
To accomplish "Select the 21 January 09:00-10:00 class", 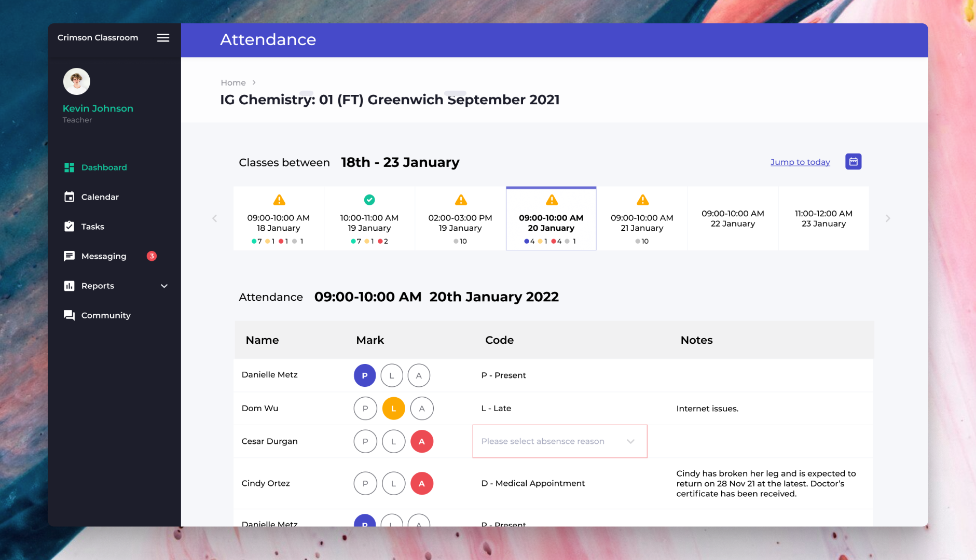I will pos(642,219).
